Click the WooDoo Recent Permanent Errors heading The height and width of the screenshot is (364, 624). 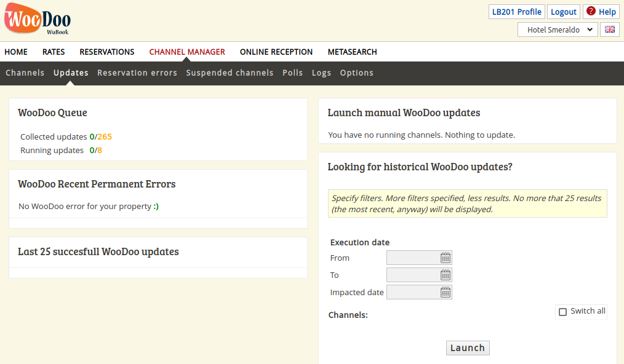(97, 184)
